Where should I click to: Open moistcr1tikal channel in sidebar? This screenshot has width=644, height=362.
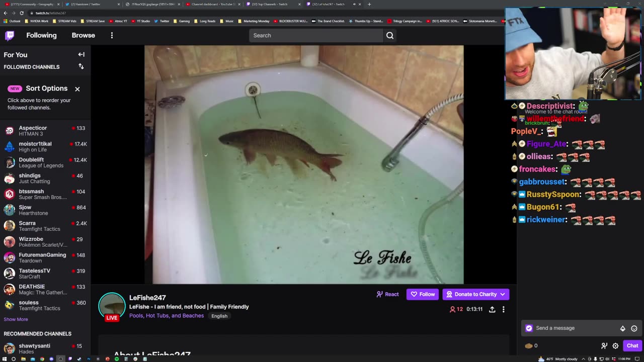coord(45,147)
